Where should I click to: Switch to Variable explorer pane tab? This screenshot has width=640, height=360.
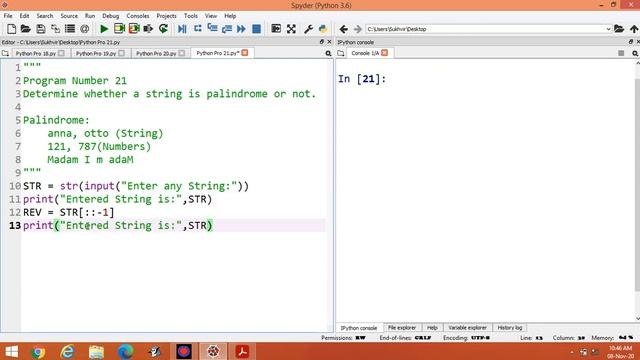pyautogui.click(x=467, y=328)
